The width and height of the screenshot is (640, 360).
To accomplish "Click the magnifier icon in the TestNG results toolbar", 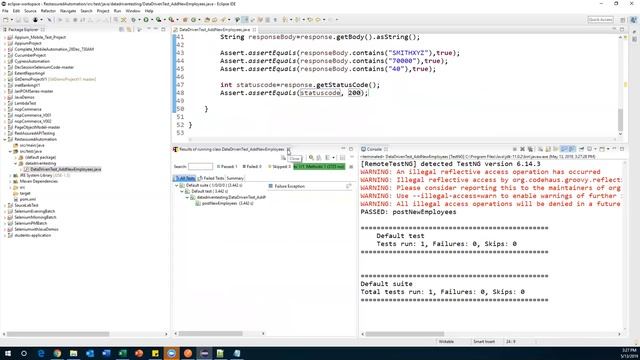I will tap(311, 158).
